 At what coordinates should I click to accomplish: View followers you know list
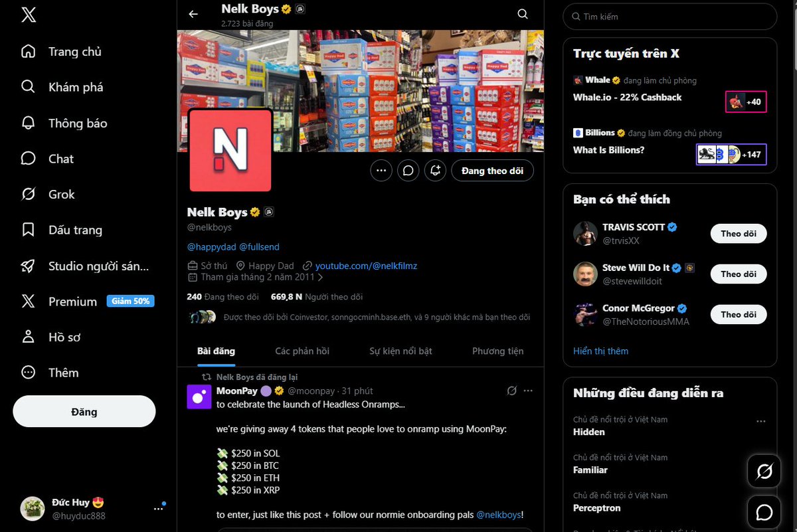359,317
